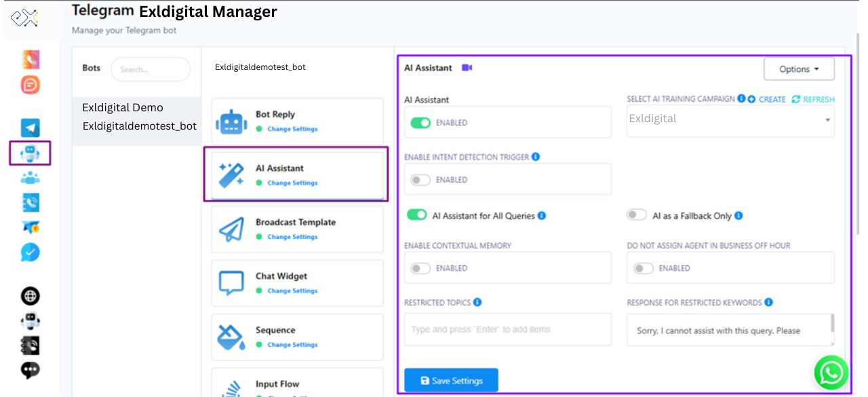Open the Telegram bot manager sidebar icon

[x=30, y=153]
